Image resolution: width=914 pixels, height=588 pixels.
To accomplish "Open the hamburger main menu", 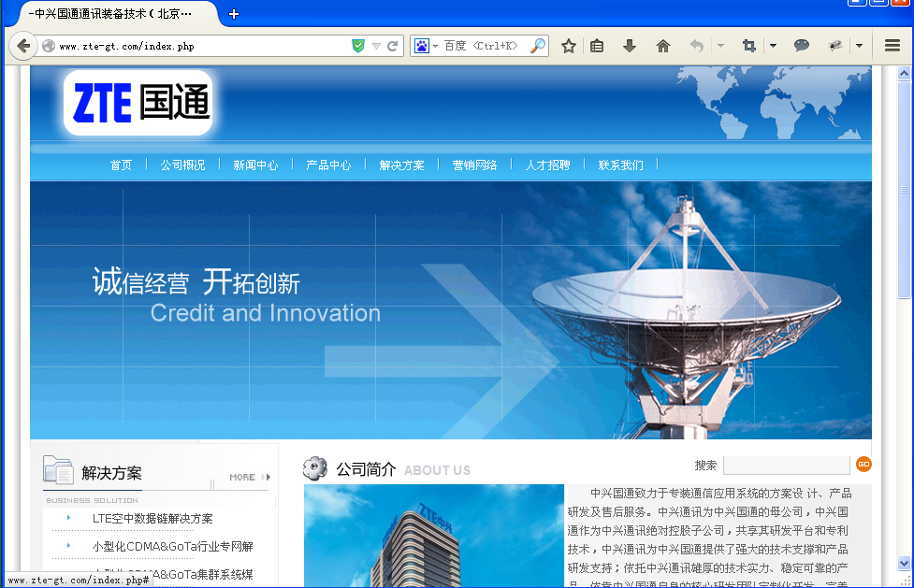I will tap(892, 46).
